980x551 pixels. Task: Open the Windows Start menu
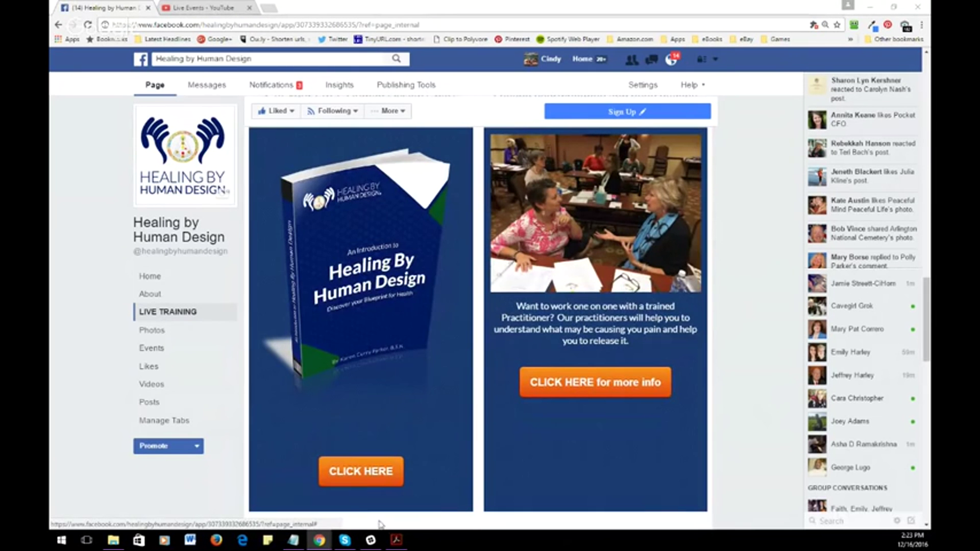coord(61,540)
